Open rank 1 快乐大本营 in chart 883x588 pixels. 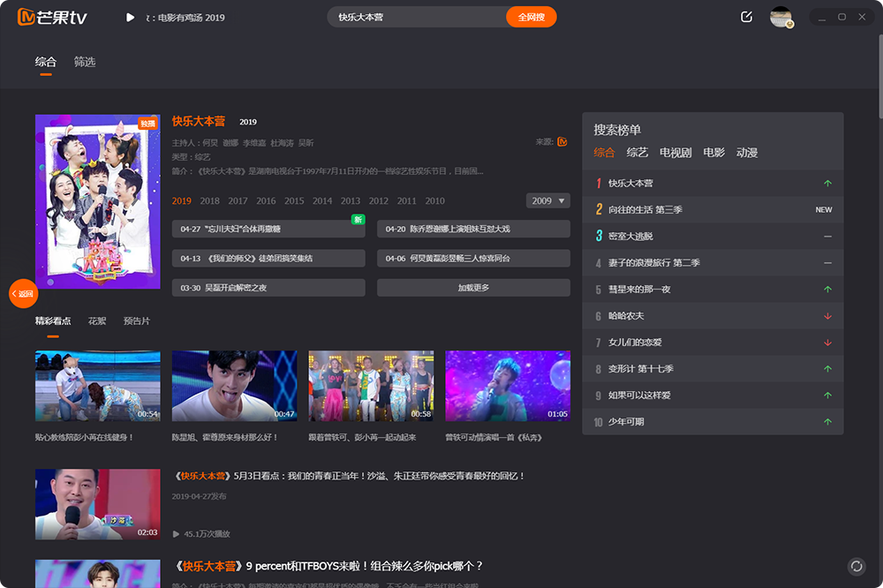pos(713,183)
